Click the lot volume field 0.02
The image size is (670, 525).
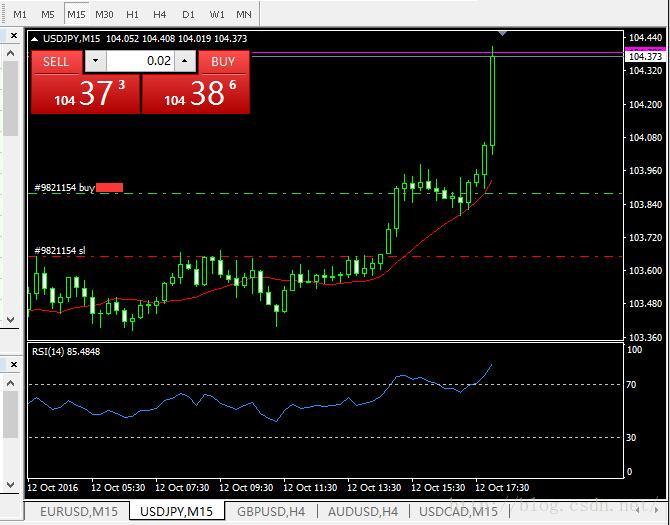pyautogui.click(x=140, y=61)
